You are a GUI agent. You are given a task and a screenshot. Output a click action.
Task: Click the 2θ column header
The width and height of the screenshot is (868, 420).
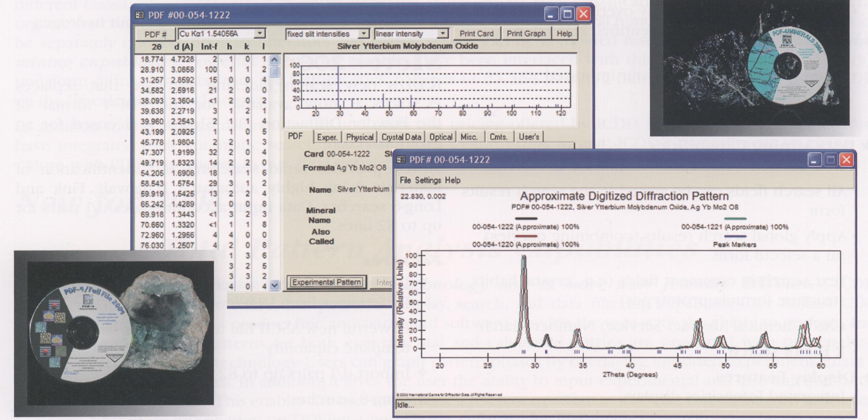157,47
